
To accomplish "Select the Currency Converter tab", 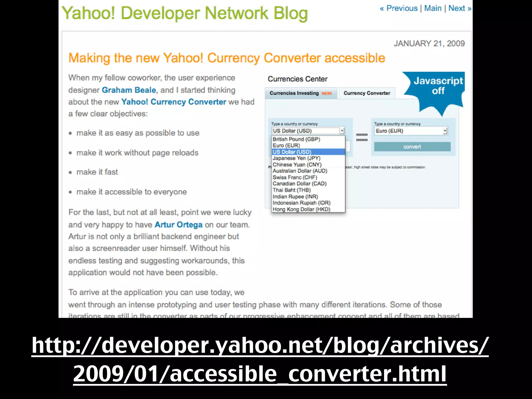I will click(367, 93).
